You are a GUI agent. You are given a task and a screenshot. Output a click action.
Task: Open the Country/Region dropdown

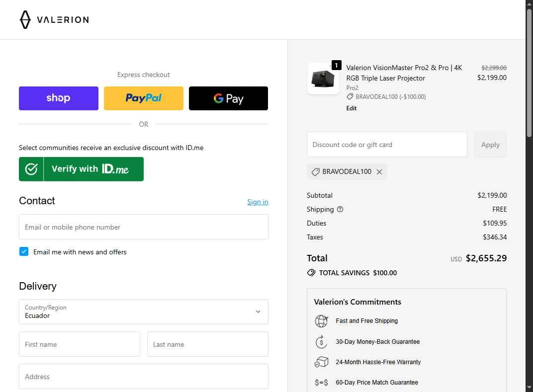pyautogui.click(x=144, y=312)
